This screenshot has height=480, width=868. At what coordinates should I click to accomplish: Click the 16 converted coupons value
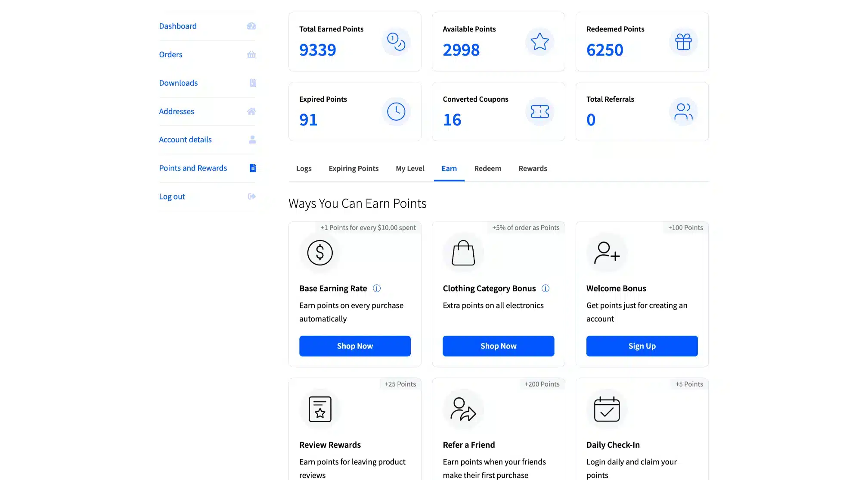point(452,120)
